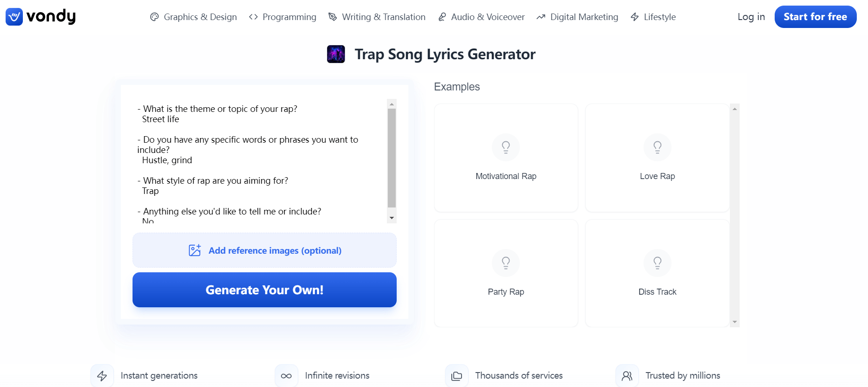Open the Graphics & Design menu

(x=194, y=17)
